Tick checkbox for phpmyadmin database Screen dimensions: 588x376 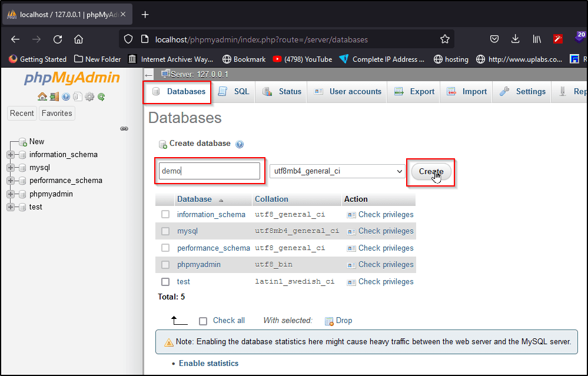pos(165,265)
